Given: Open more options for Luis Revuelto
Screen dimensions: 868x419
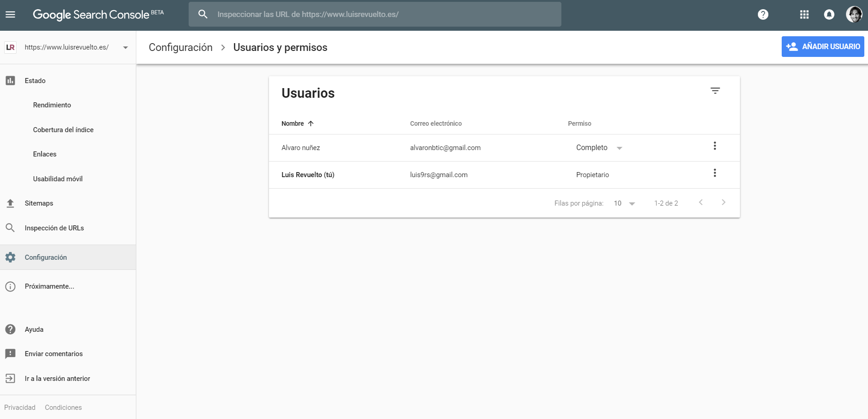Looking at the screenshot, I should coord(715,173).
